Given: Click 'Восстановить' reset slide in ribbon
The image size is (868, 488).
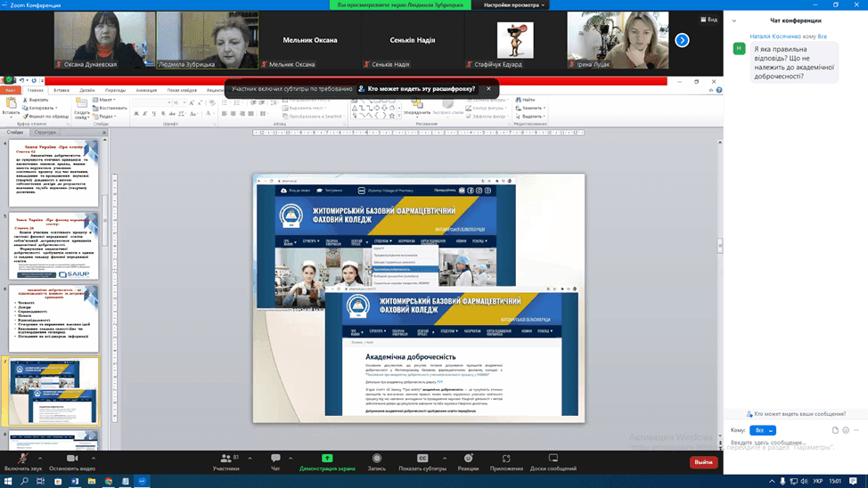Looking at the screenshot, I should point(110,108).
